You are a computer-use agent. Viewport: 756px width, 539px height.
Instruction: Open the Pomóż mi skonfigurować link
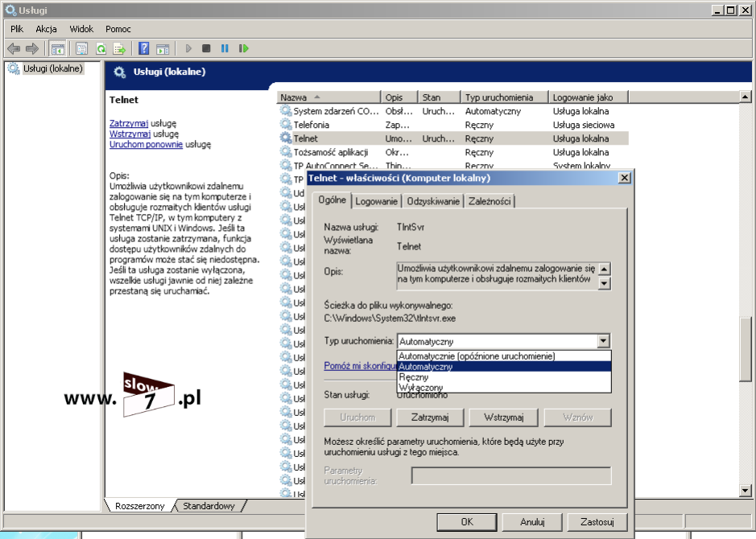pyautogui.click(x=360, y=365)
